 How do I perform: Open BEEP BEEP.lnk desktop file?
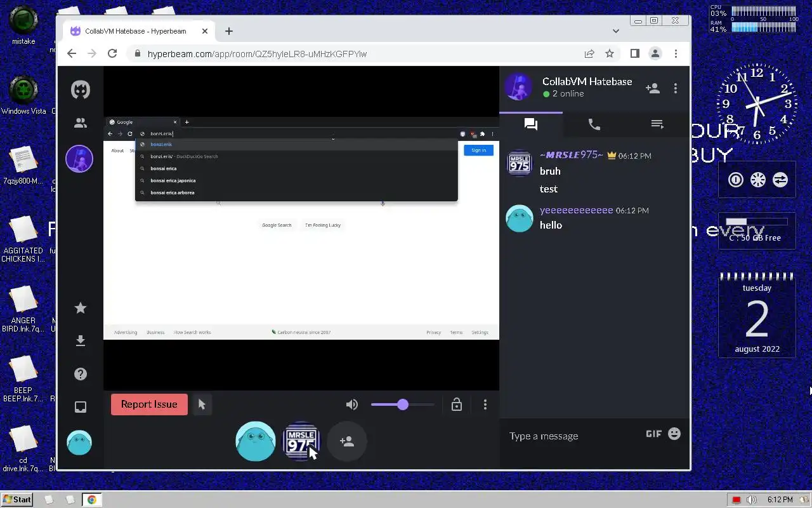pyautogui.click(x=23, y=379)
